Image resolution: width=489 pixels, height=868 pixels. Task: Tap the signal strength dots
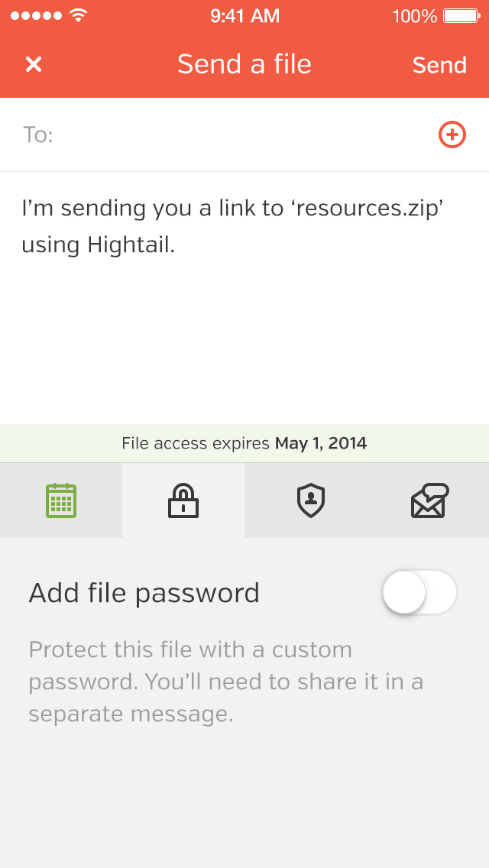click(35, 15)
